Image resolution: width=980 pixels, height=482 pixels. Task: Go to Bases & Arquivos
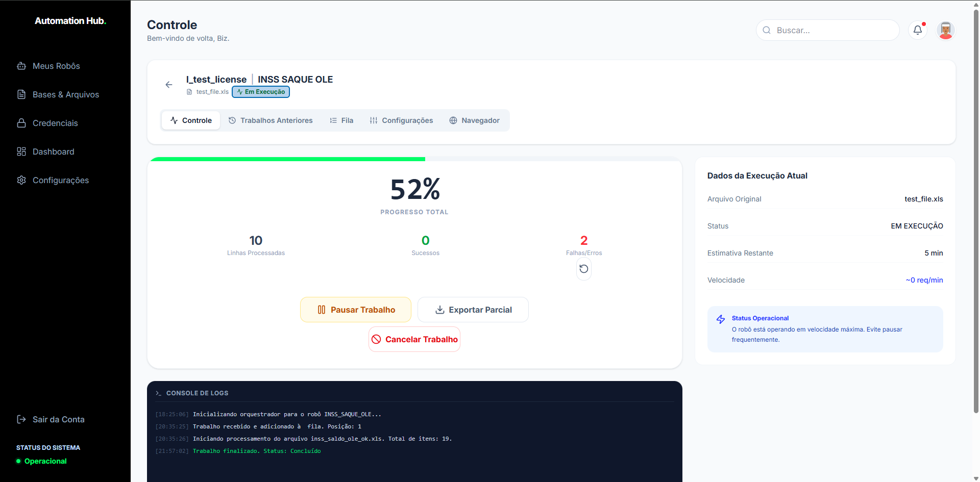[x=65, y=94]
